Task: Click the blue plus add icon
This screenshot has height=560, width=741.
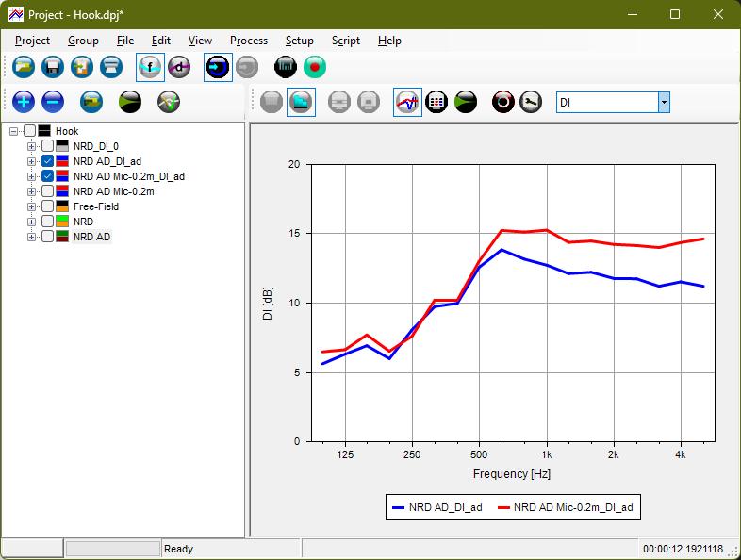Action: click(x=24, y=102)
